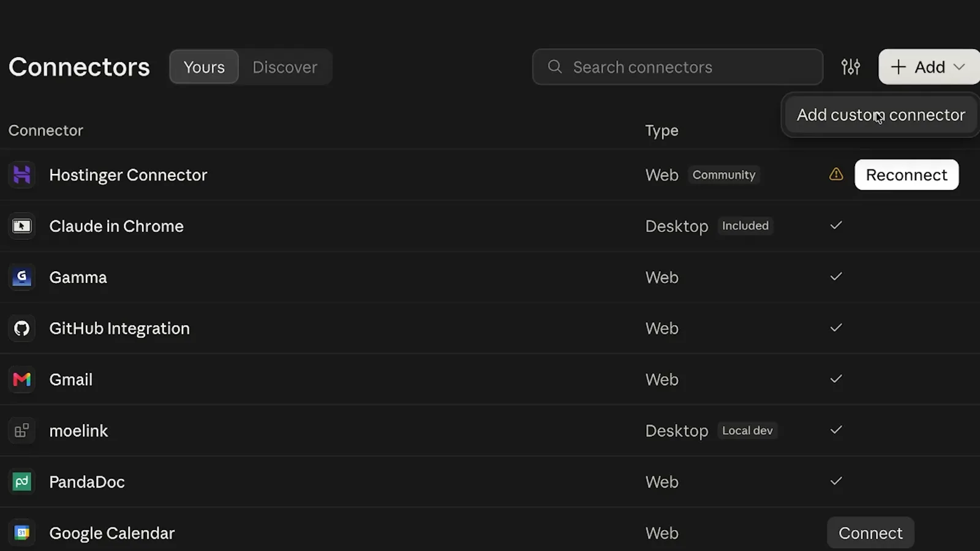Viewport: 980px width, 551px height.
Task: Click the checkmark in GitHub Integration row
Action: (836, 328)
